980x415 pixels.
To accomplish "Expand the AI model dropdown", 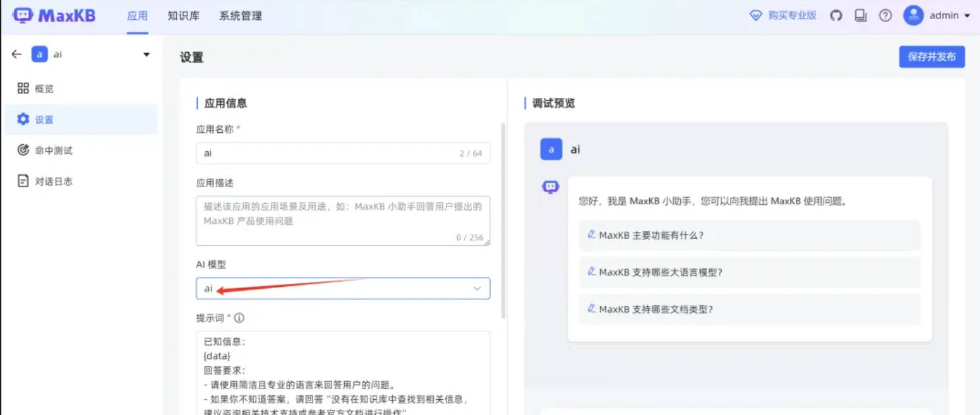I will [343, 289].
